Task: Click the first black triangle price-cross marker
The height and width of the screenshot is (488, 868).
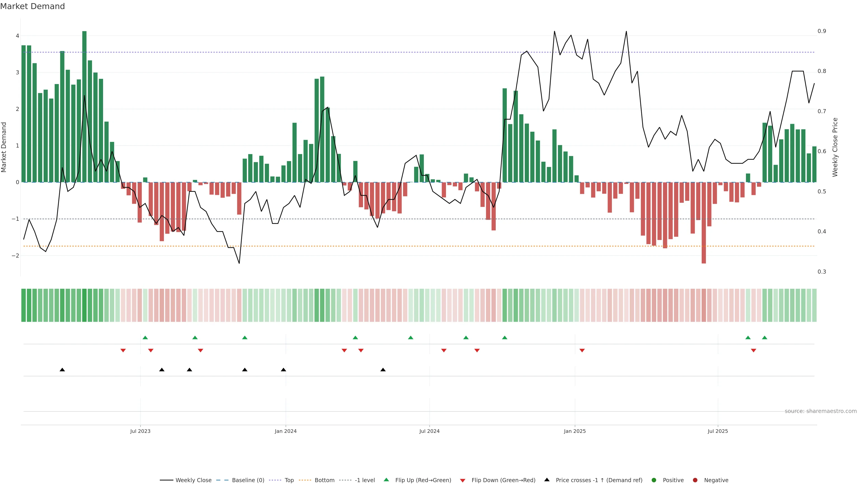Action: [62, 370]
